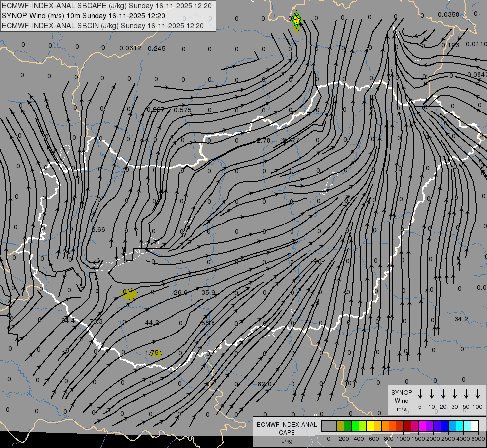487x448 pixels.
Task: Click the map value 34.2
Action: 461,319
